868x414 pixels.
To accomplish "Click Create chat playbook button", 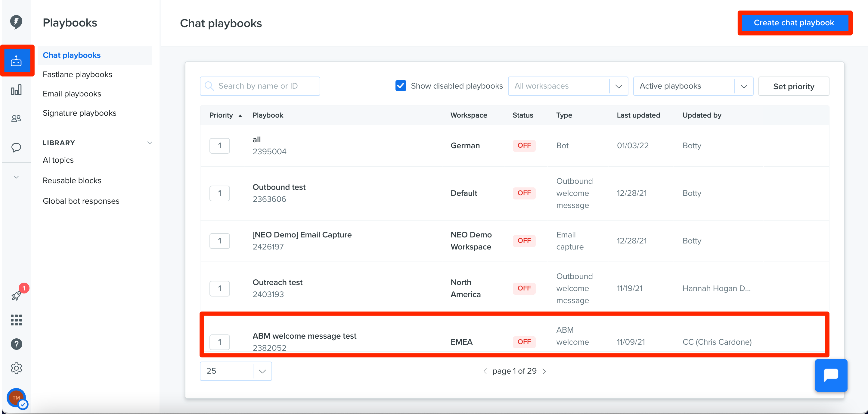I will tap(794, 23).
